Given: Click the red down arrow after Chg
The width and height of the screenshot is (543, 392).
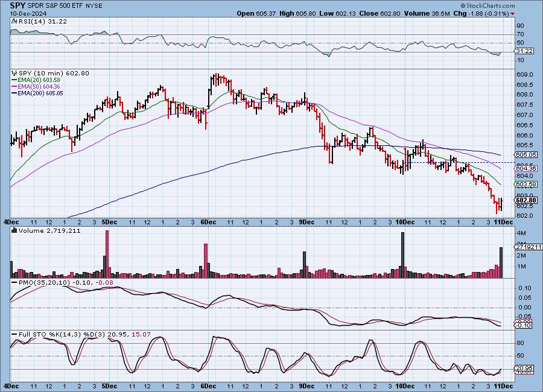Looking at the screenshot, I should [x=512, y=14].
